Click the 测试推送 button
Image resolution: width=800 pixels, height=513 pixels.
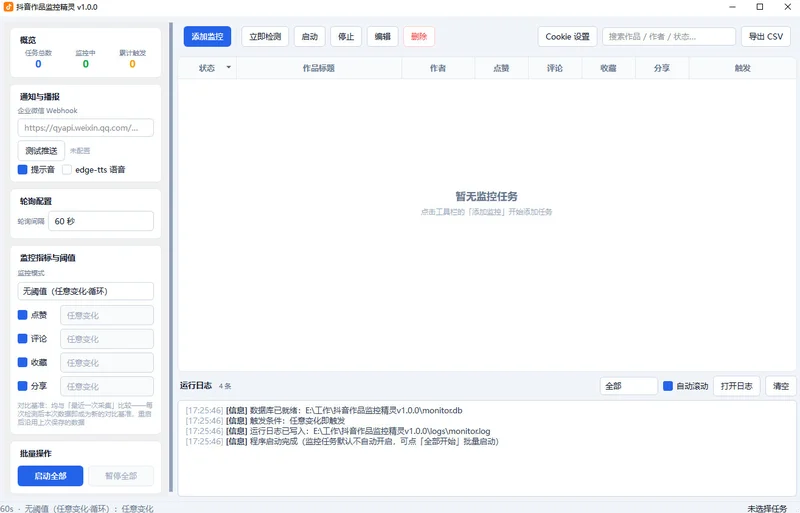41,151
